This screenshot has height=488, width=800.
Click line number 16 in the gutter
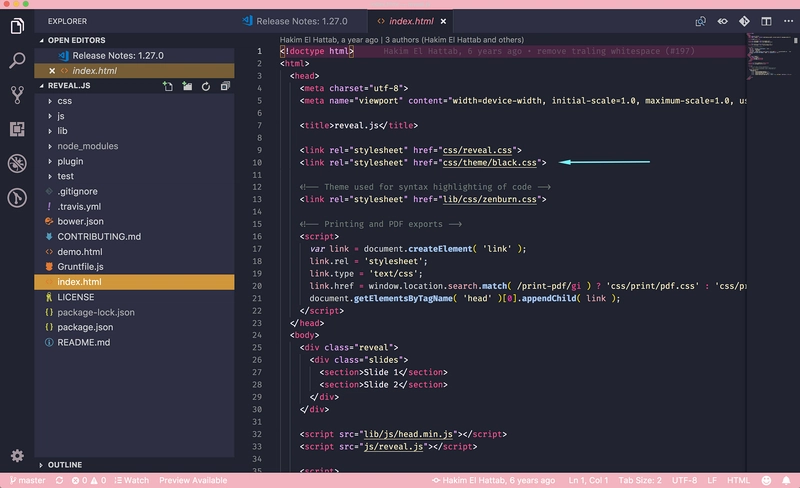pos(259,237)
